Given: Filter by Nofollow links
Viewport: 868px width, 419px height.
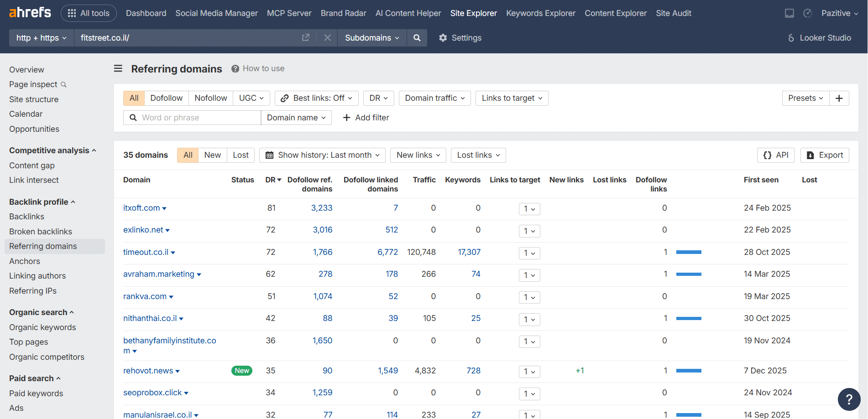Looking at the screenshot, I should point(211,98).
